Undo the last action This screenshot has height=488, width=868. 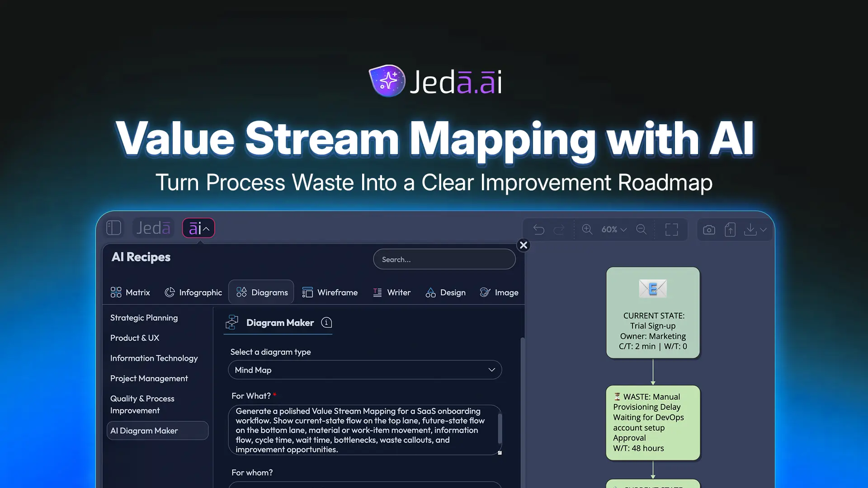click(538, 230)
